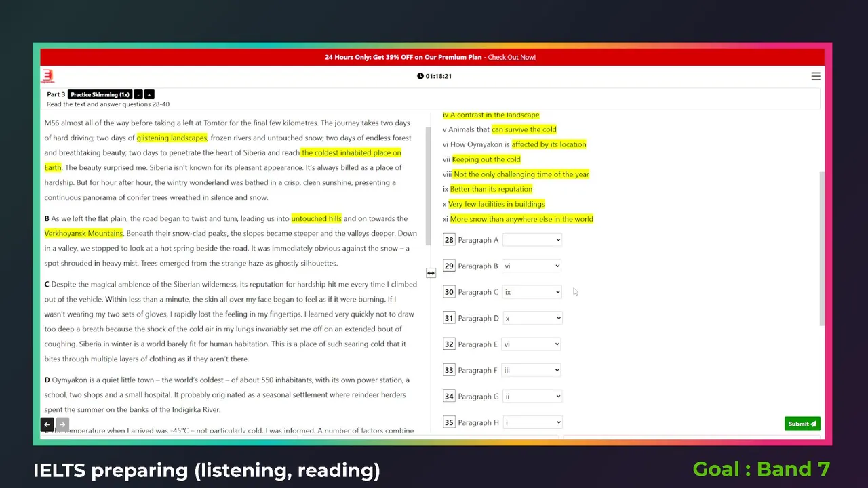Follow the Check Out Now! promo link
The height and width of the screenshot is (488, 868).
[512, 57]
